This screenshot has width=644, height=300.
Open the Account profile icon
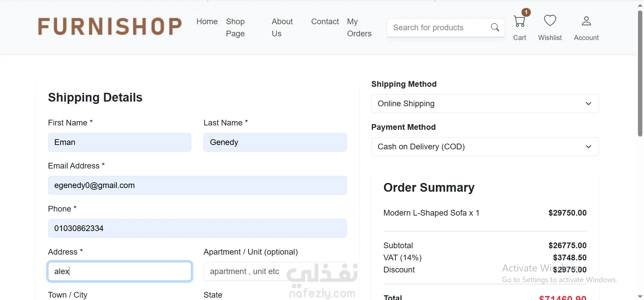[x=586, y=21]
